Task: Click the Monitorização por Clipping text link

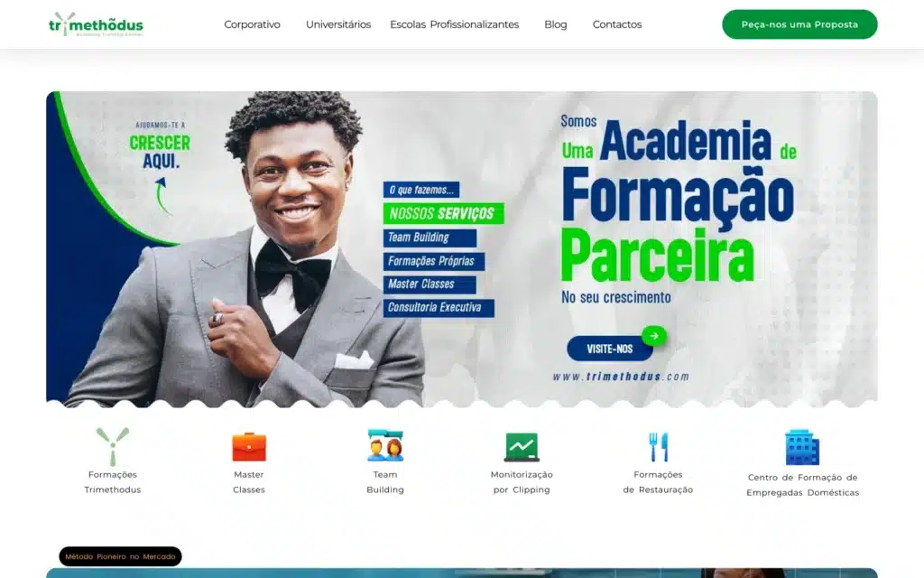Action: coord(522,482)
